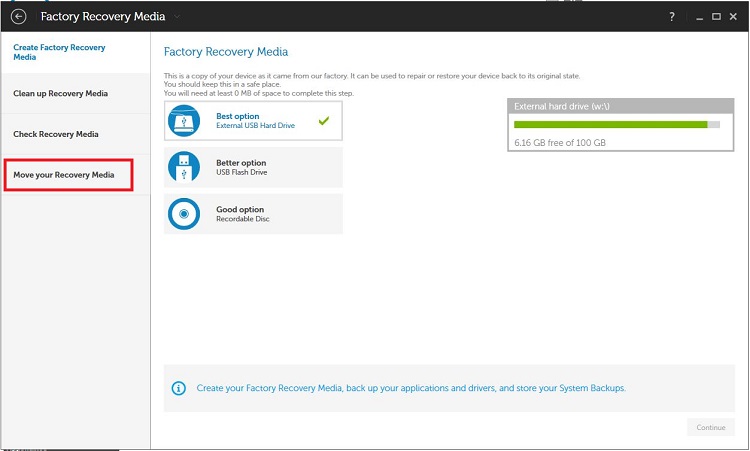Click the green drive usage bar
750x451 pixels.
point(617,124)
